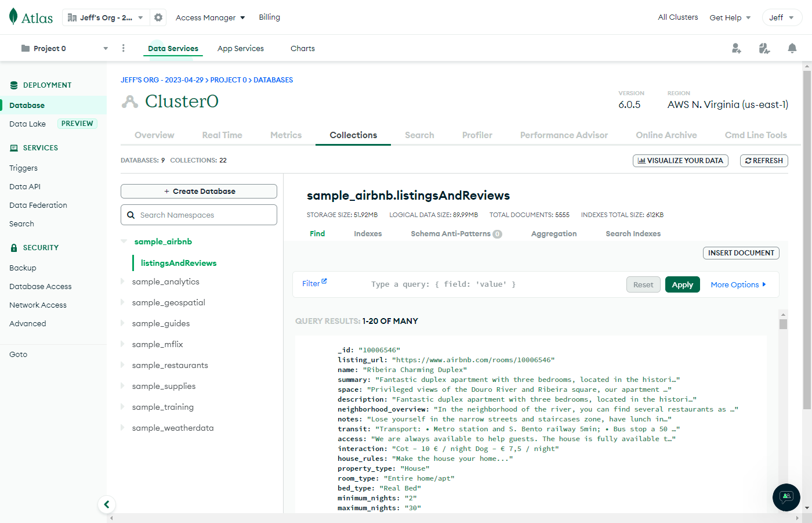Click the query results scrollbar thumb
812x523 pixels.
coord(784,324)
